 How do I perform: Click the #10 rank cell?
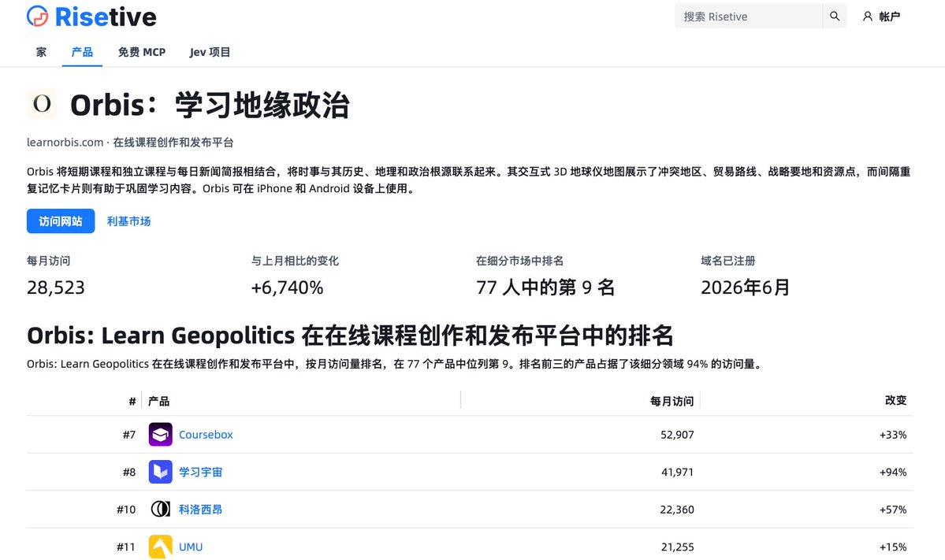[x=126, y=510]
